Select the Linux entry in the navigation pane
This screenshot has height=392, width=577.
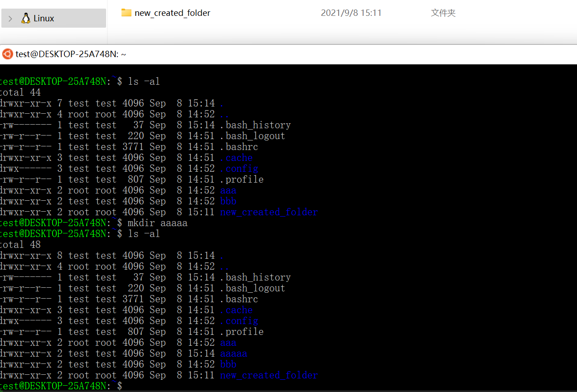pyautogui.click(x=53, y=18)
